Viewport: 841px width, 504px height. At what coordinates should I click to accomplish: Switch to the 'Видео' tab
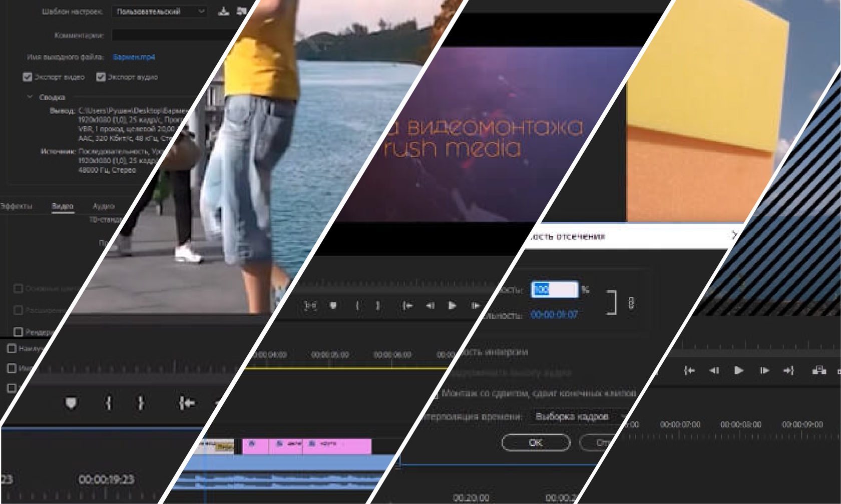63,206
